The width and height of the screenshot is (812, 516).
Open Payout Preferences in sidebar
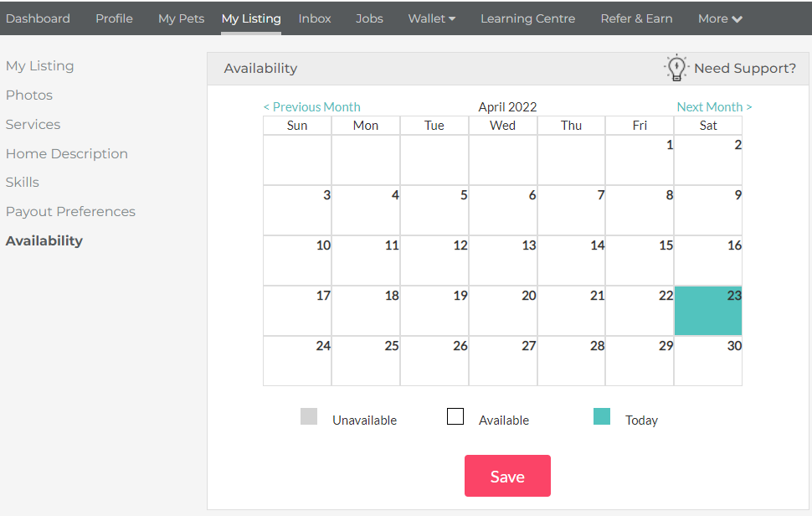(x=70, y=212)
